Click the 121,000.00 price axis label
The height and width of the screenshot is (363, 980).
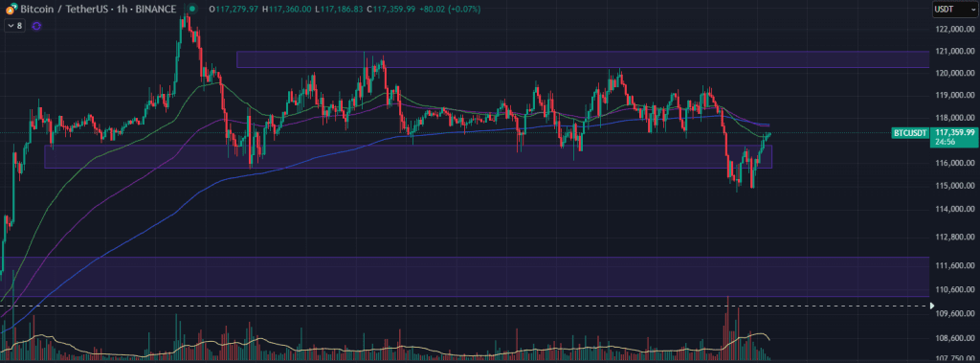(x=956, y=52)
